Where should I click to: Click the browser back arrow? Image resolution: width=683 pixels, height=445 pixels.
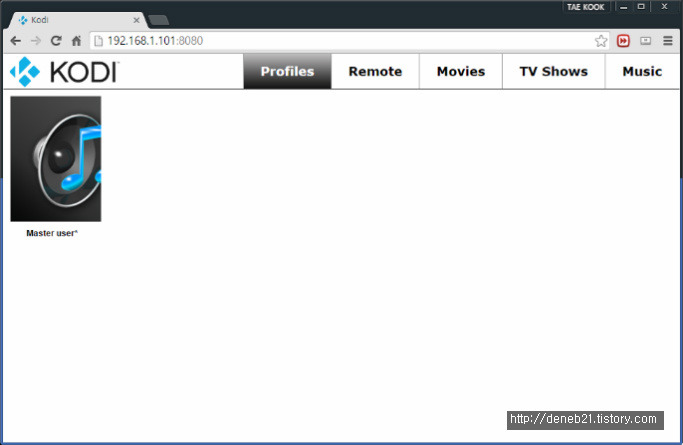tap(16, 41)
